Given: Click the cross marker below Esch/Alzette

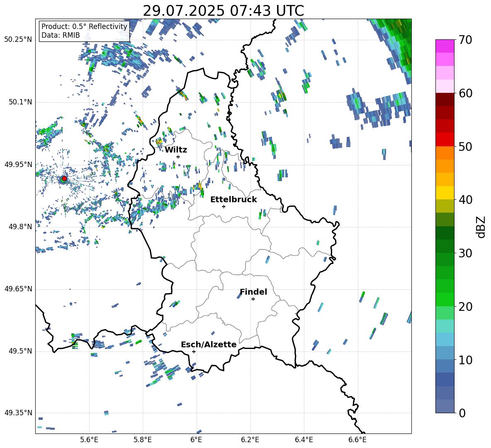Looking at the screenshot, I should pyautogui.click(x=194, y=351).
